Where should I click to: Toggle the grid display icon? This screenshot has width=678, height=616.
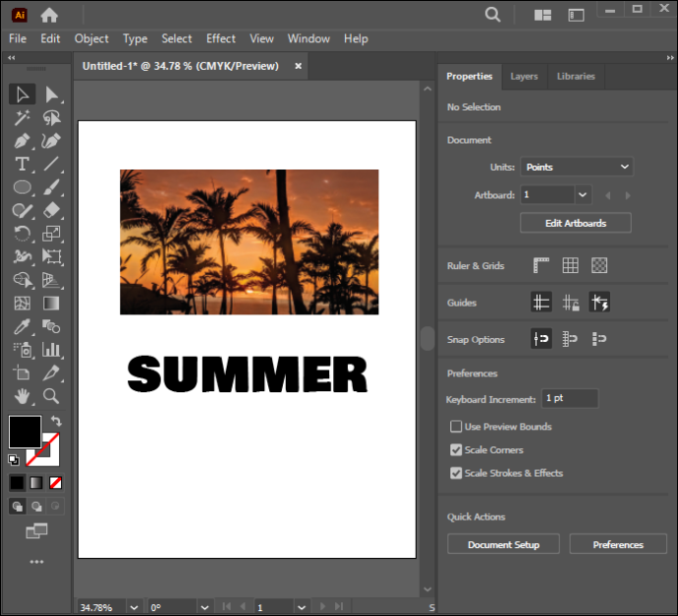(570, 265)
